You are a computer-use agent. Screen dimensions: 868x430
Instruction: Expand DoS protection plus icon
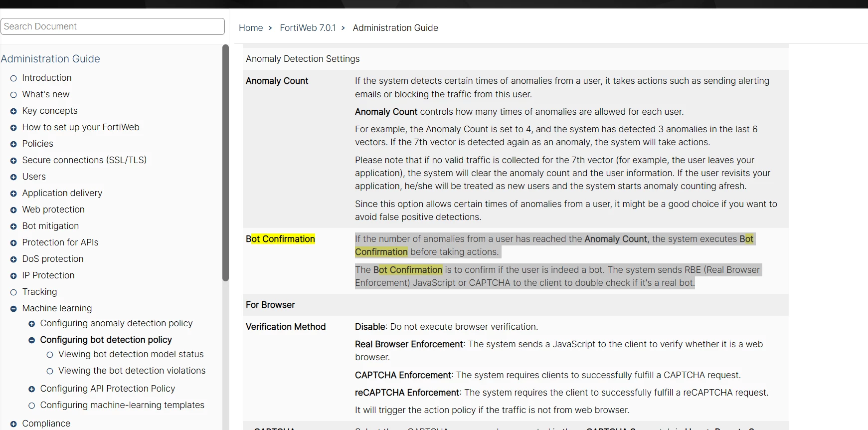[13, 259]
